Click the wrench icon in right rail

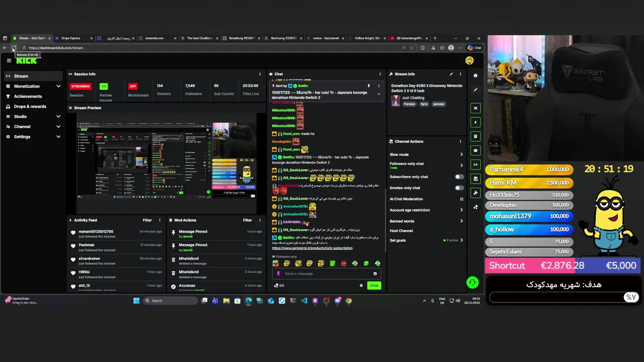coord(475,193)
